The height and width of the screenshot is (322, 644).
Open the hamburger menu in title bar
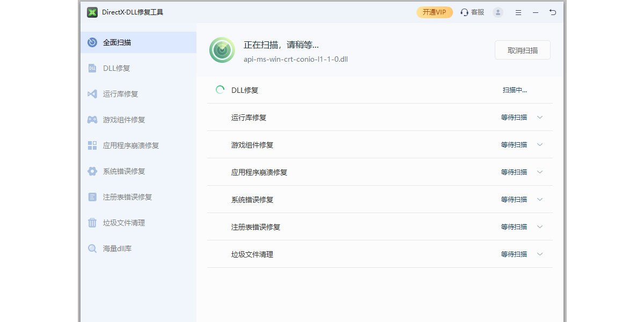pyautogui.click(x=518, y=12)
